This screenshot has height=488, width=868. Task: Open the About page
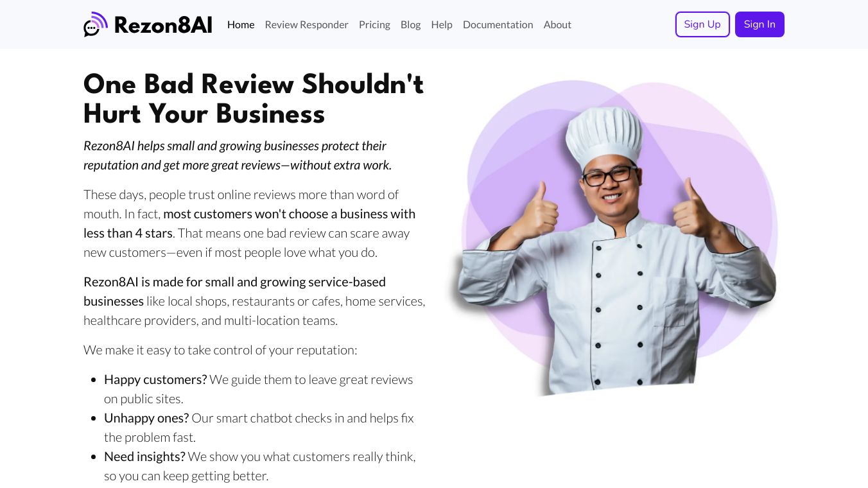point(557,24)
